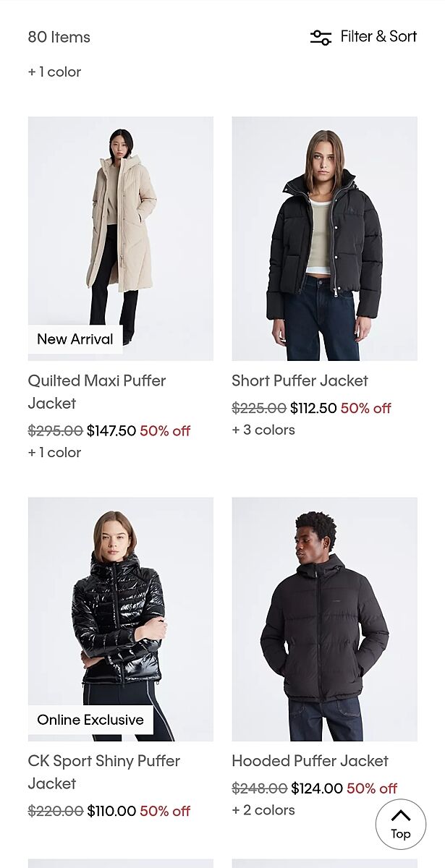
Task: Tap the Filter & Sort text label
Action: 378,36
